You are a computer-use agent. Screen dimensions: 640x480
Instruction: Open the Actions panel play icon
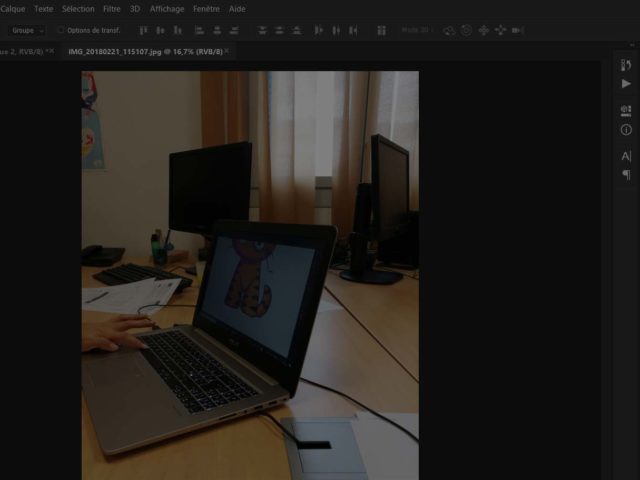point(627,84)
